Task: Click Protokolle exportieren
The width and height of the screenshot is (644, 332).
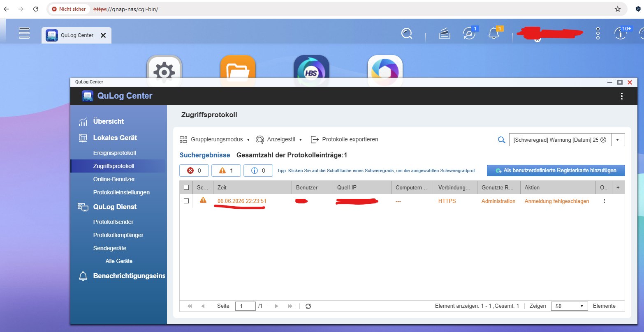Action: click(x=345, y=139)
